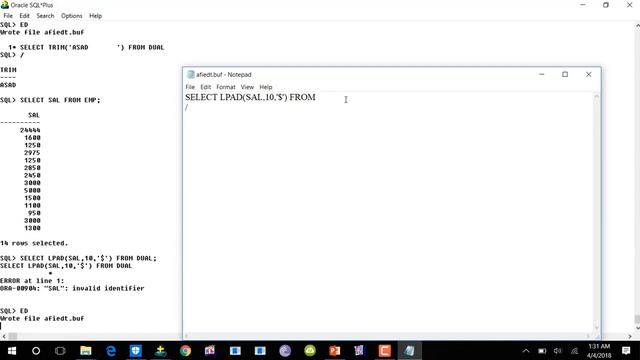Open Windows Defender shield taskbar icon
The image size is (640, 360).
[136, 351]
